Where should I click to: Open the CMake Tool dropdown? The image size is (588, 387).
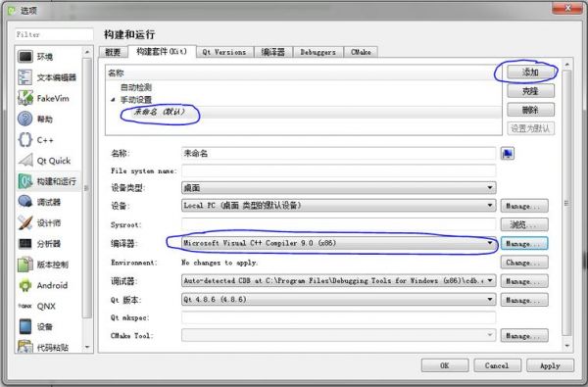click(x=339, y=335)
